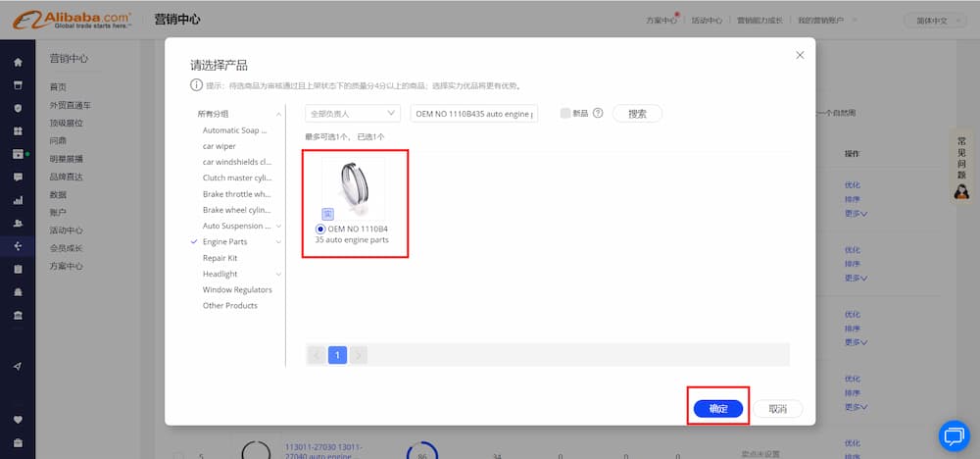
Task: Open 明星展播 in the left menu
Action: pyautogui.click(x=66, y=159)
